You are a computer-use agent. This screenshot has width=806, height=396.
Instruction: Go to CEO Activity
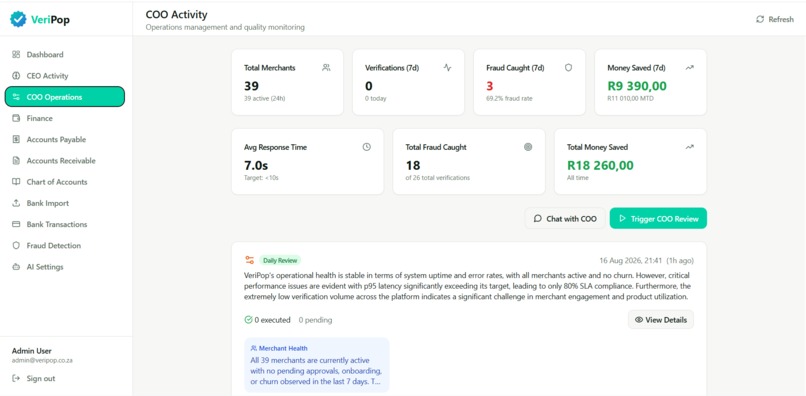65,76
